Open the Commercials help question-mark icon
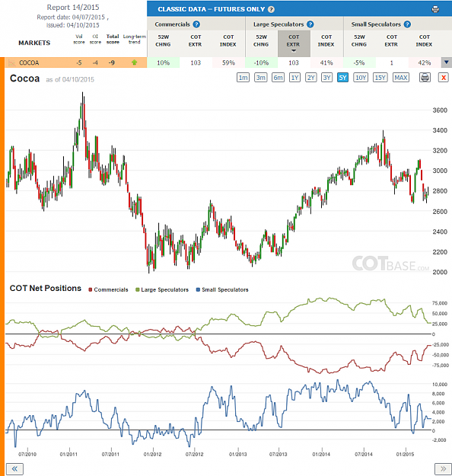452x476 pixels. point(196,24)
